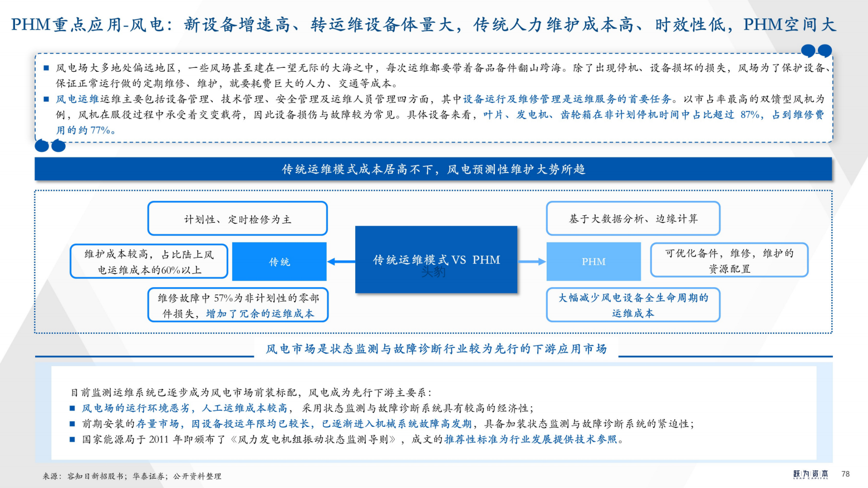The height and width of the screenshot is (488, 868).
Task: Click the bullet starting '前期安装的存量市场'
Action: click(x=382, y=423)
